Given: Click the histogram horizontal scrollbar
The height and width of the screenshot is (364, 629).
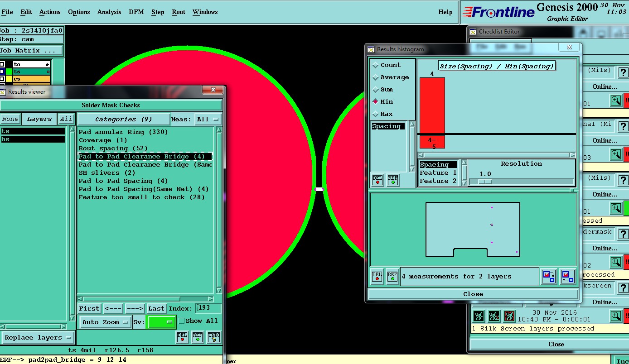Looking at the screenshot, I should point(497,155).
